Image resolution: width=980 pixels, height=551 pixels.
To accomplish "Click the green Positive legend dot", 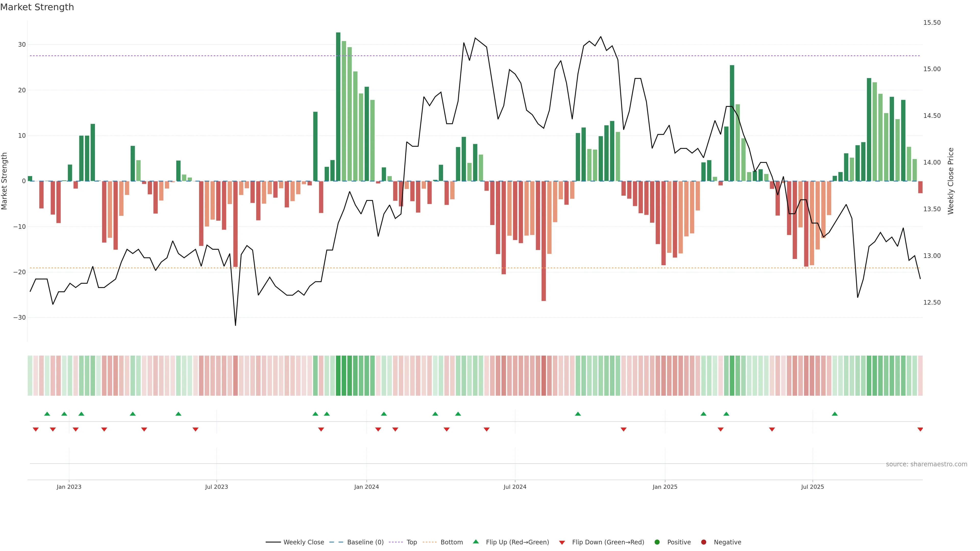I will tap(657, 542).
